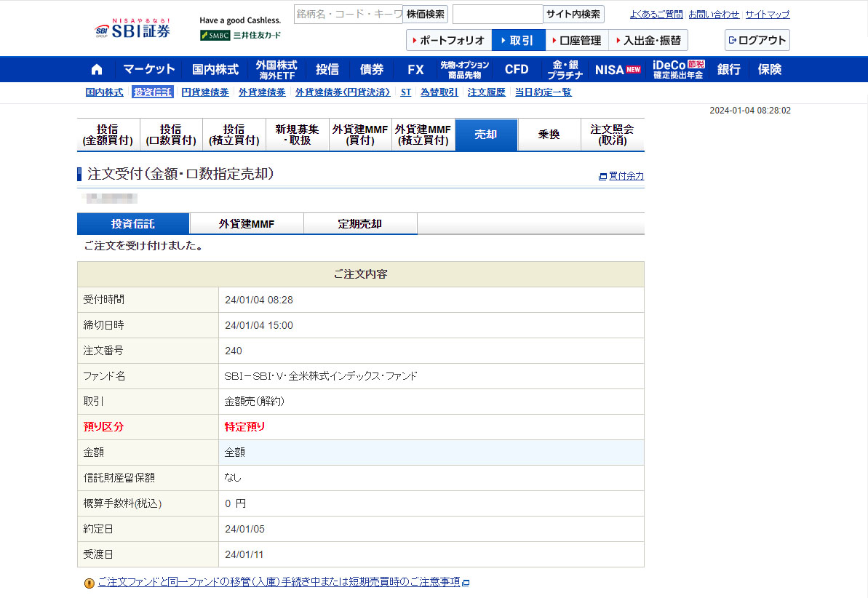
Task: Open 入出金・振替 page
Action: [648, 40]
